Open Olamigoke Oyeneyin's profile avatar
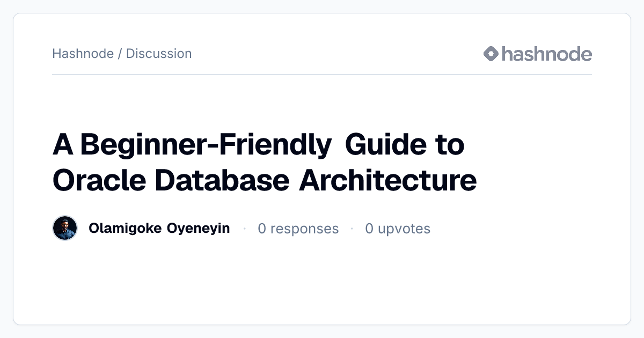644x338 pixels. pyautogui.click(x=65, y=229)
